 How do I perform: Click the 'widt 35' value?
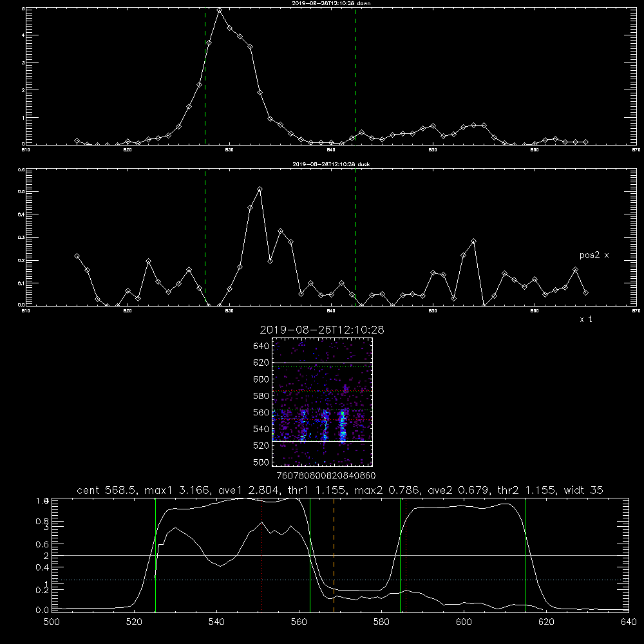(583, 490)
